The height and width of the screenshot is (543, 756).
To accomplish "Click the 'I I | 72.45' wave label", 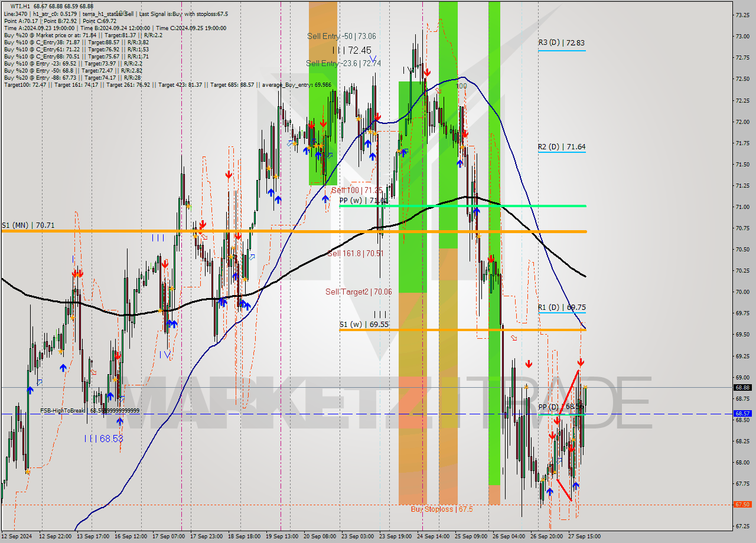I will [x=352, y=50].
